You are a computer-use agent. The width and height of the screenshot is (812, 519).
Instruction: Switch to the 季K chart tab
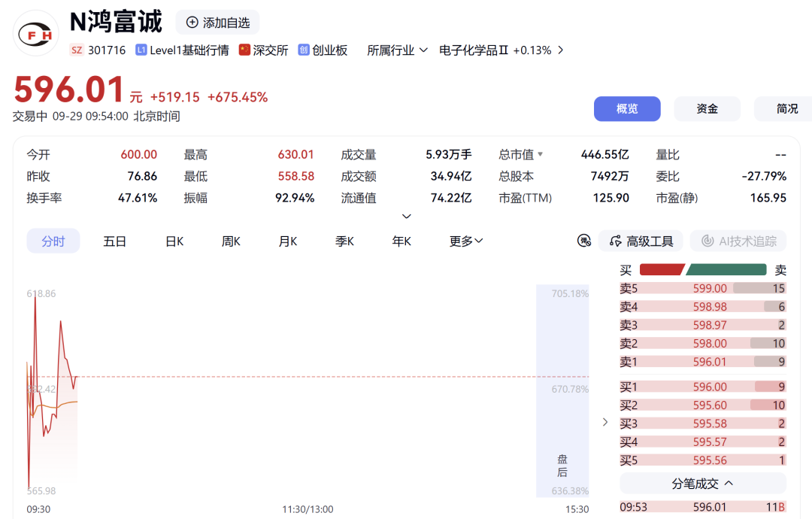[344, 241]
